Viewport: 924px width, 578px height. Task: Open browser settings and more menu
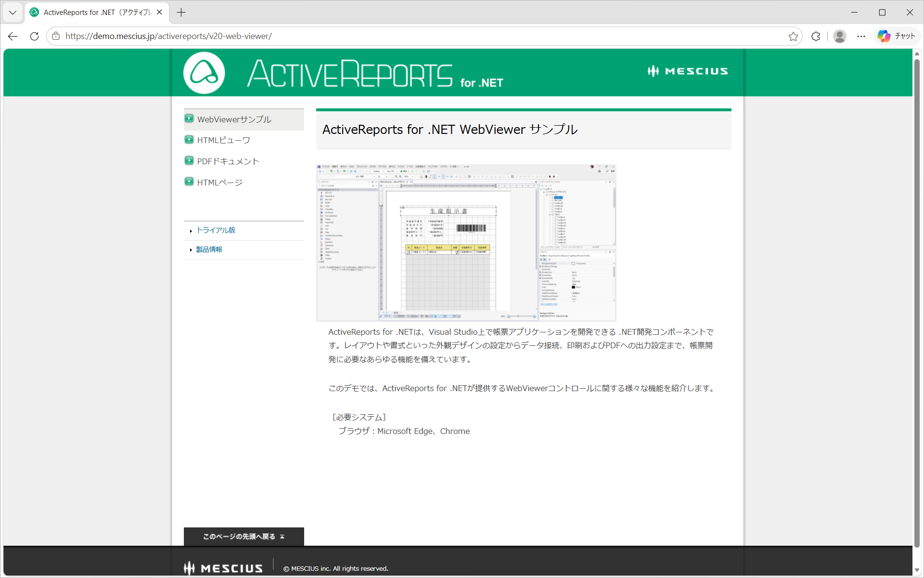(861, 36)
